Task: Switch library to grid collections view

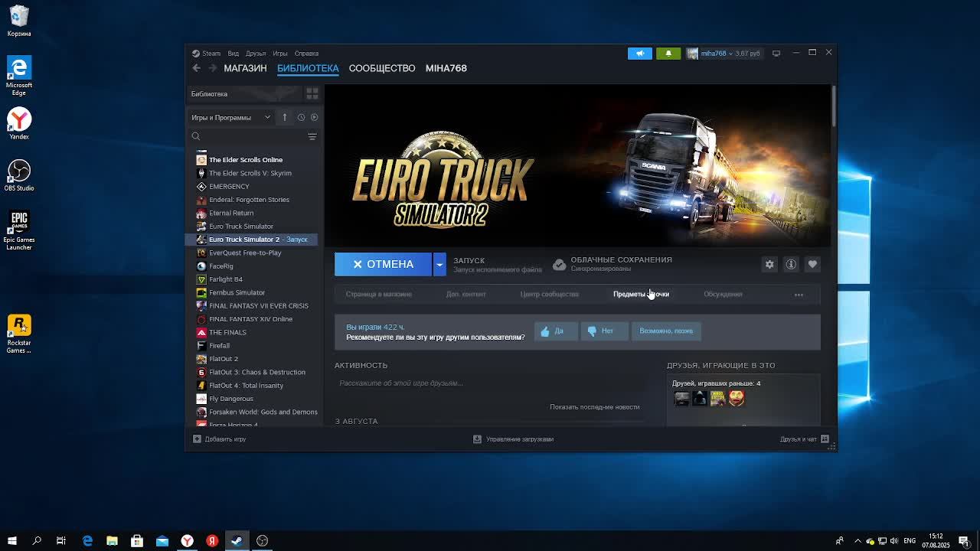Action: click(312, 93)
